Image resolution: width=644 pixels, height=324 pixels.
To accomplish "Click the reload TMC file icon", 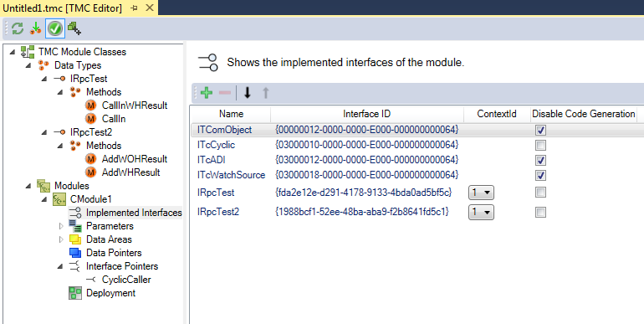I will pyautogui.click(x=18, y=28).
